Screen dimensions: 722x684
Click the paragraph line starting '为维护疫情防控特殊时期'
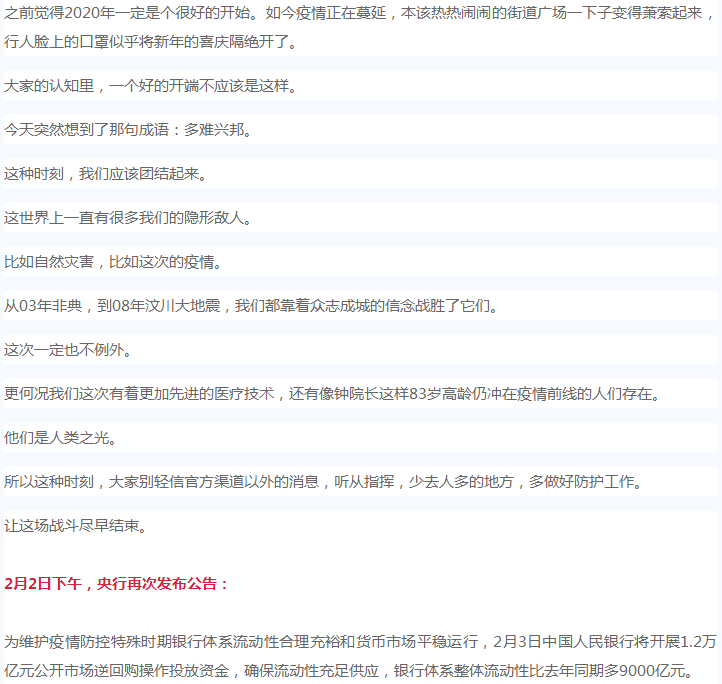click(360, 641)
